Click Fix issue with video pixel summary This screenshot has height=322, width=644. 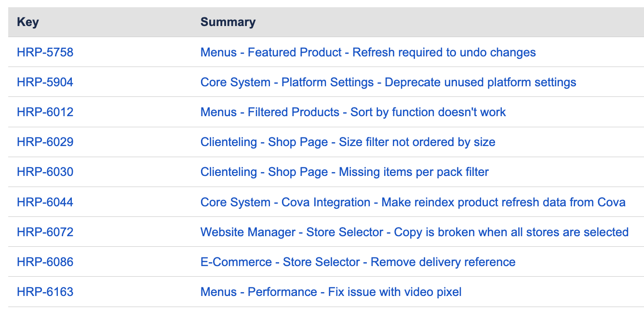coord(331,292)
